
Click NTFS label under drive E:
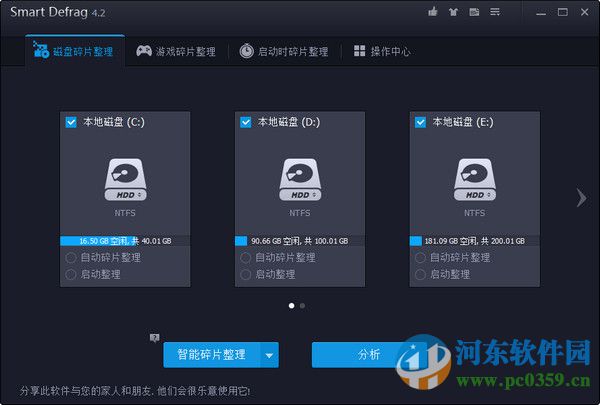coord(474,213)
